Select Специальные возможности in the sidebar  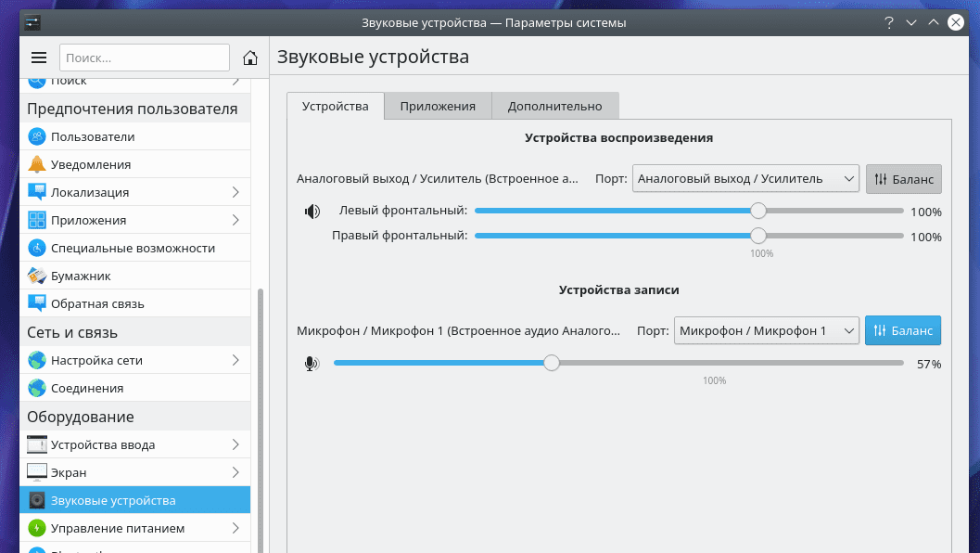(133, 248)
